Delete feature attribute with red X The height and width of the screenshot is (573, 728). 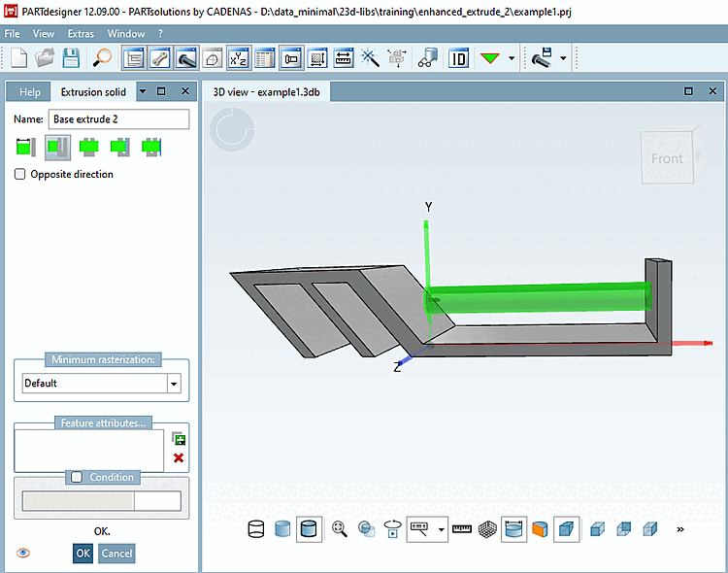pyautogui.click(x=179, y=457)
